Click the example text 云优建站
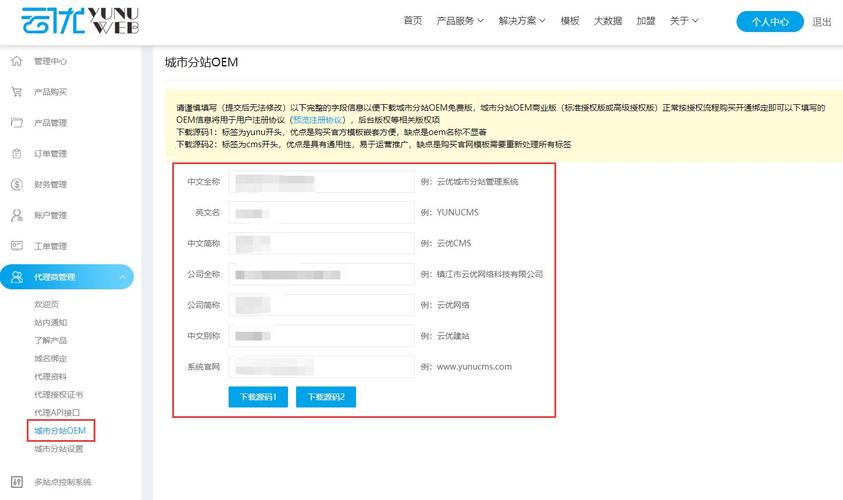 click(x=453, y=336)
